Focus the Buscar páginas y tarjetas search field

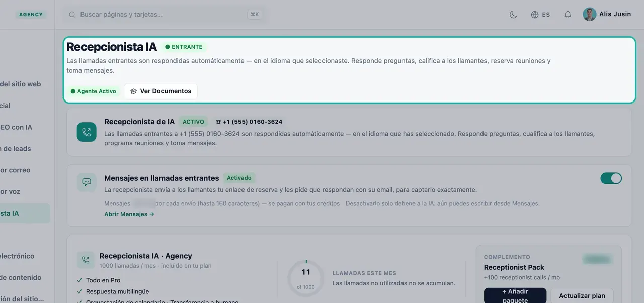[166, 15]
